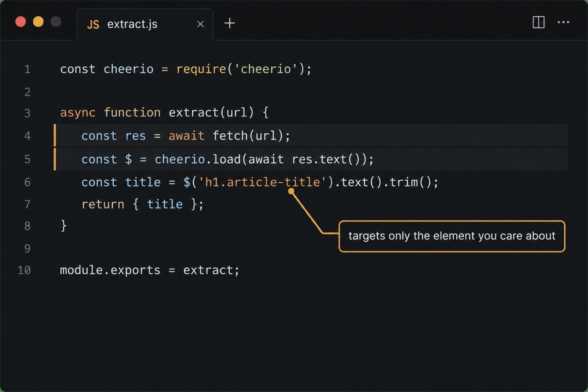Click the JS file type icon on tab
Image resolution: width=588 pixels, height=392 pixels.
(x=93, y=25)
